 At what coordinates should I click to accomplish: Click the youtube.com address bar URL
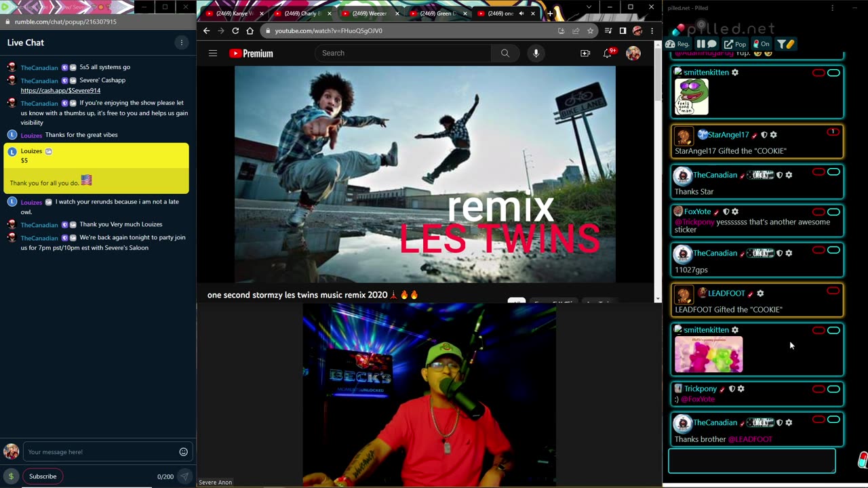(x=329, y=30)
